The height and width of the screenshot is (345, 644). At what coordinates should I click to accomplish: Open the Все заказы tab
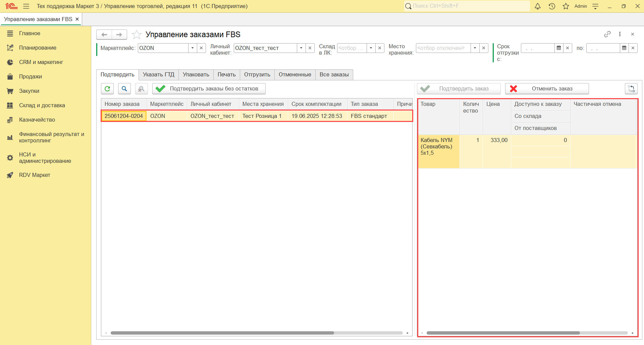334,74
